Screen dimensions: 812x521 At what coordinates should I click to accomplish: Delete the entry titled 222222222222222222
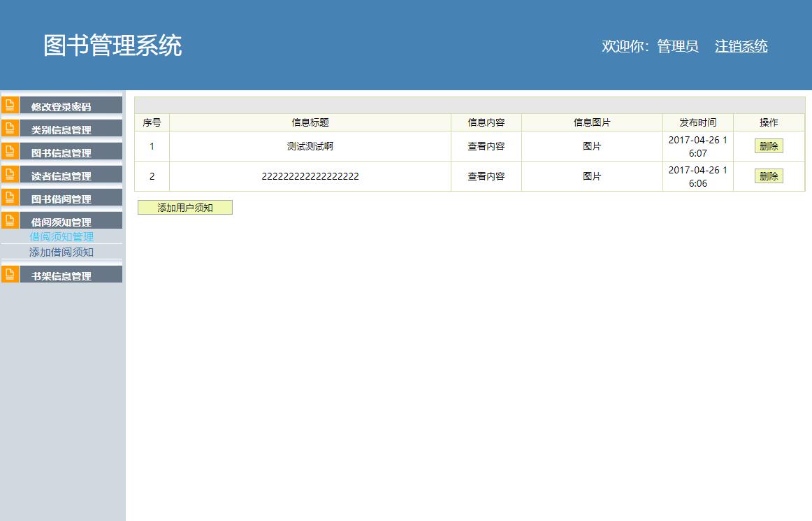pos(768,176)
